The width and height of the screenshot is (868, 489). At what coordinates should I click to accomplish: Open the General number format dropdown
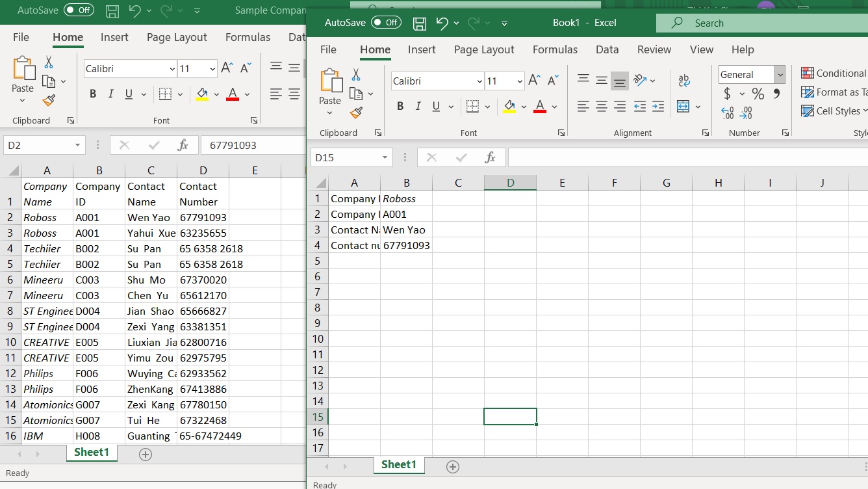click(780, 75)
